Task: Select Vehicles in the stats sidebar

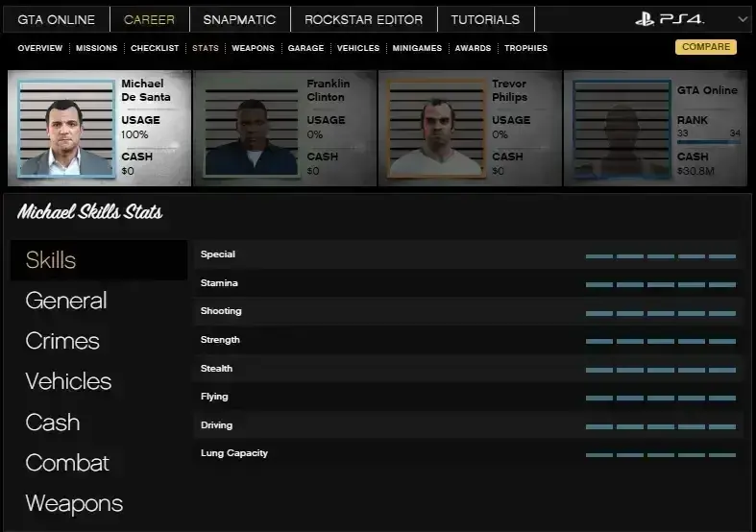Action: (68, 381)
